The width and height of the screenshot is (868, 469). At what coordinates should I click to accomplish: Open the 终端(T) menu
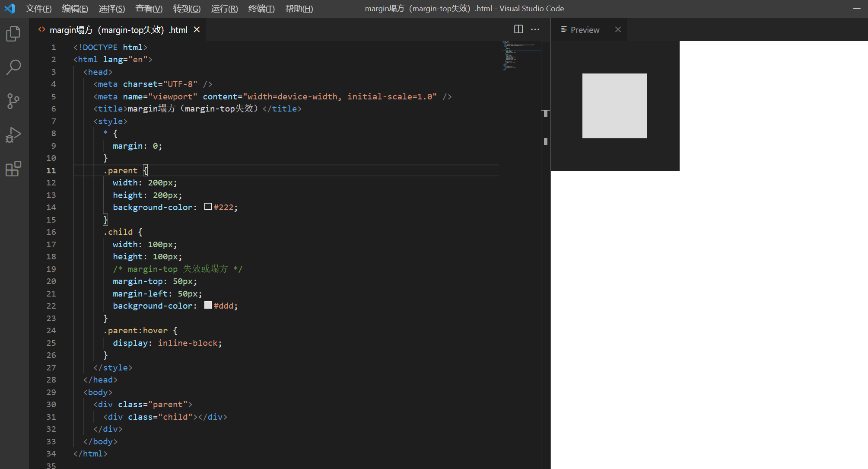(261, 9)
